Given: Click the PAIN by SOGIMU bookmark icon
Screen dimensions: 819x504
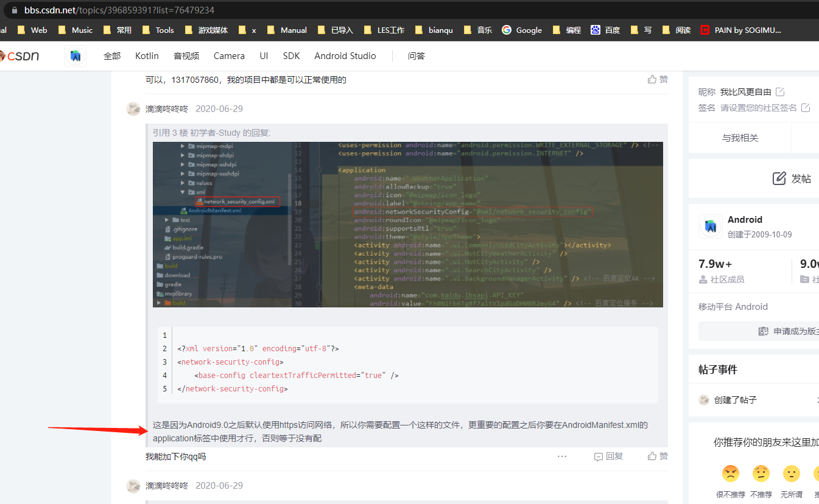Looking at the screenshot, I should point(705,29).
